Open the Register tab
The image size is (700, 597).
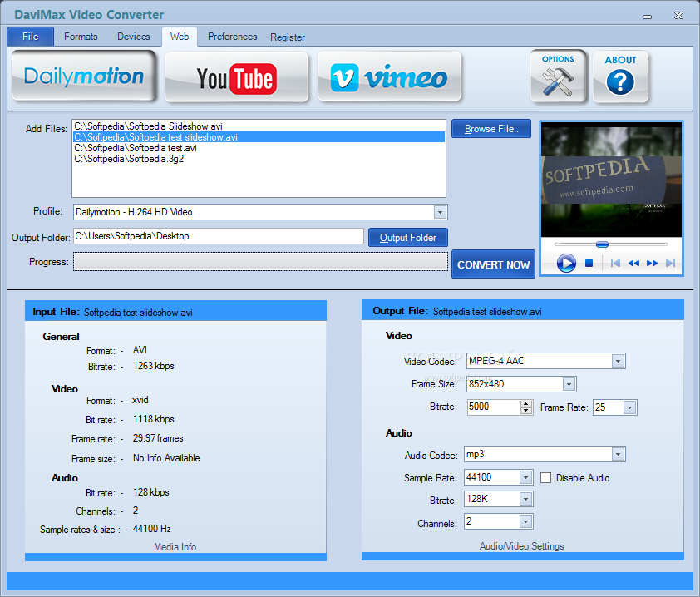click(288, 37)
